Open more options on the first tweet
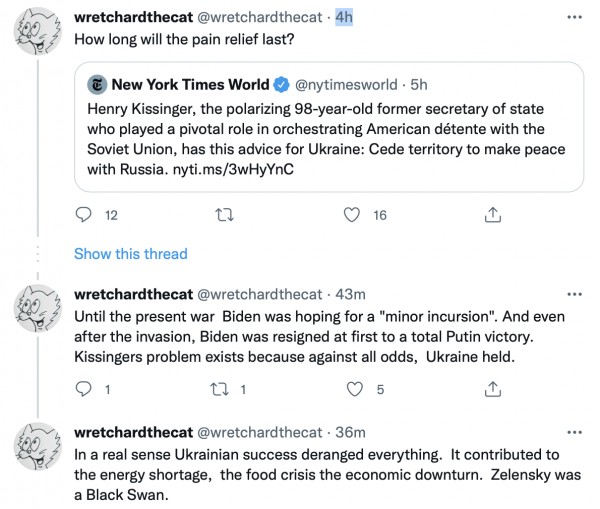 tap(573, 19)
